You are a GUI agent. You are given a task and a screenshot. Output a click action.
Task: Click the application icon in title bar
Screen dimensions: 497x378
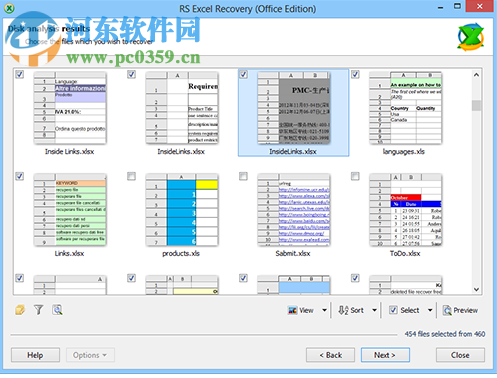(9, 8)
